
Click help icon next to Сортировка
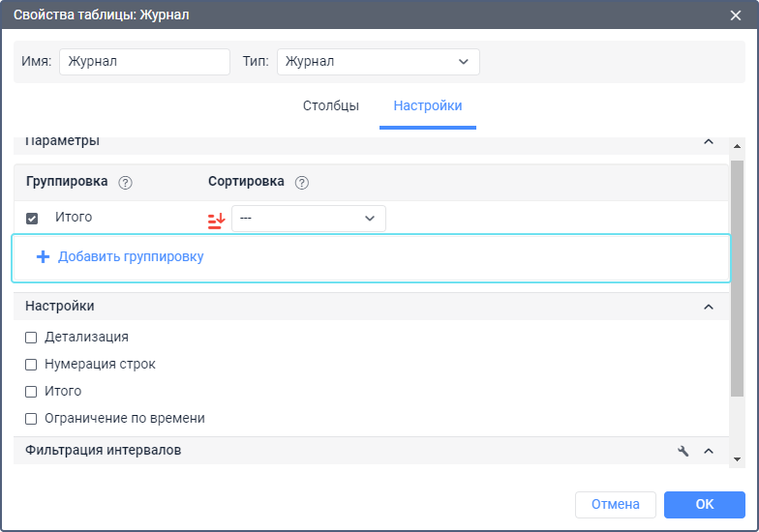301,182
